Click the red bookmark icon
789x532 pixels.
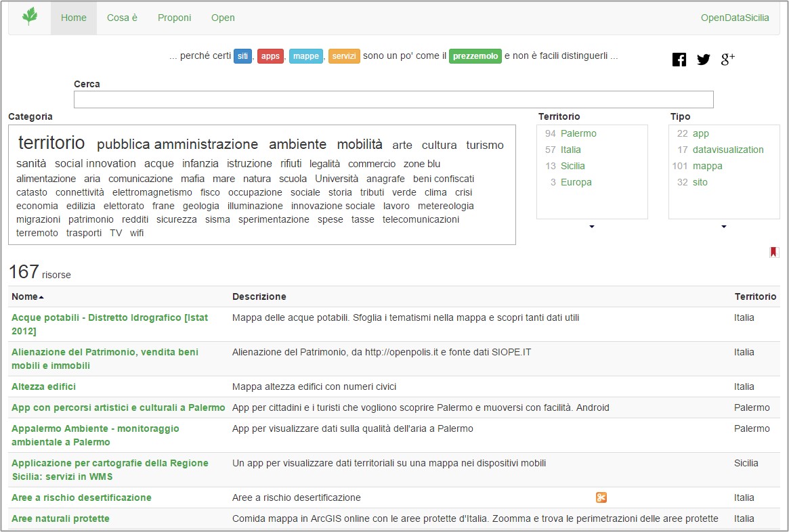(x=773, y=252)
